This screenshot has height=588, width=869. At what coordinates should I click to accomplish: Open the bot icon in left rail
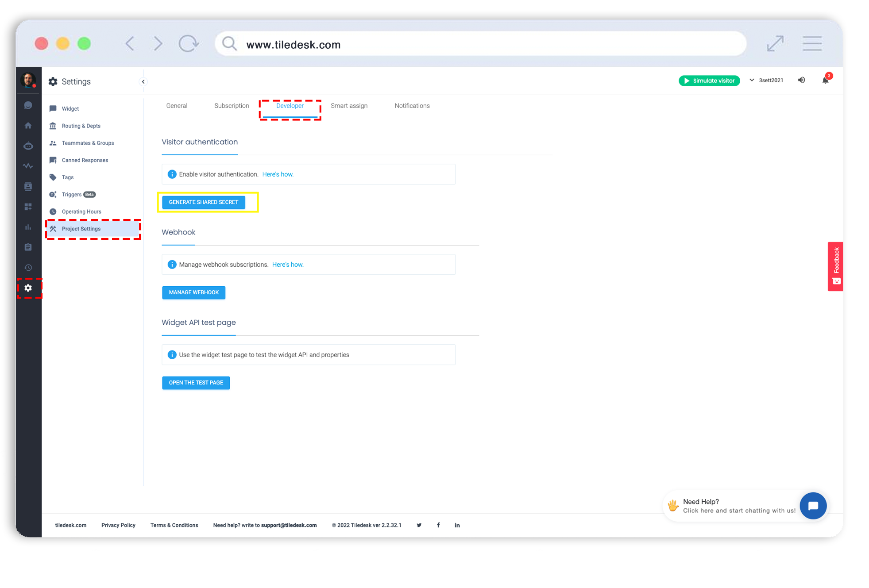pos(28,146)
